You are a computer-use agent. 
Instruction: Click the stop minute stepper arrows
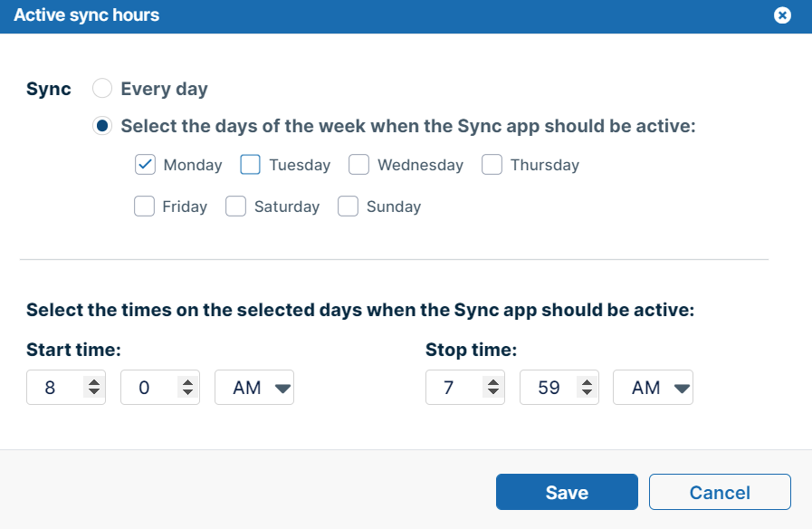587,388
